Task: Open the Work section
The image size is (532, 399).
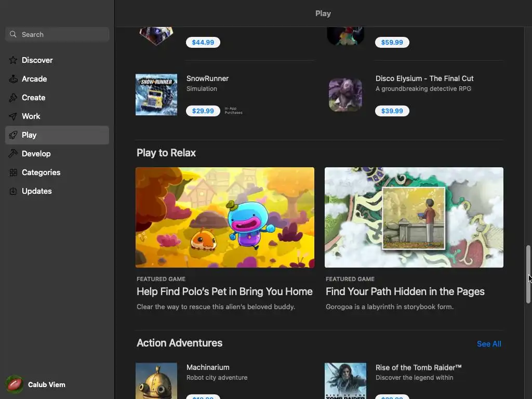Action: pyautogui.click(x=57, y=116)
